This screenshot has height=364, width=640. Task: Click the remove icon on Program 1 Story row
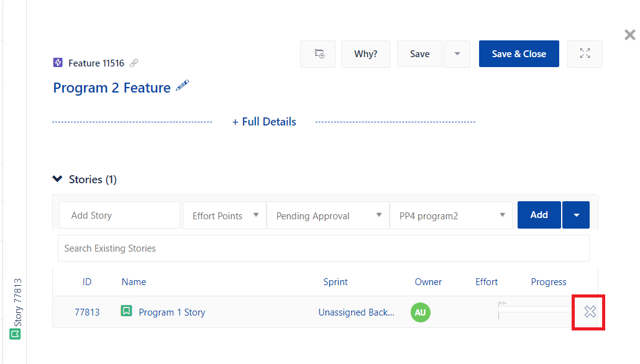[x=590, y=312]
